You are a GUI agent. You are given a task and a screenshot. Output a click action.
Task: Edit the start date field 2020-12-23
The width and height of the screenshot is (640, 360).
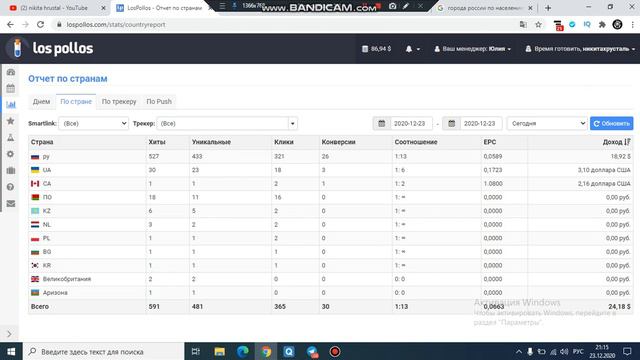pos(411,123)
